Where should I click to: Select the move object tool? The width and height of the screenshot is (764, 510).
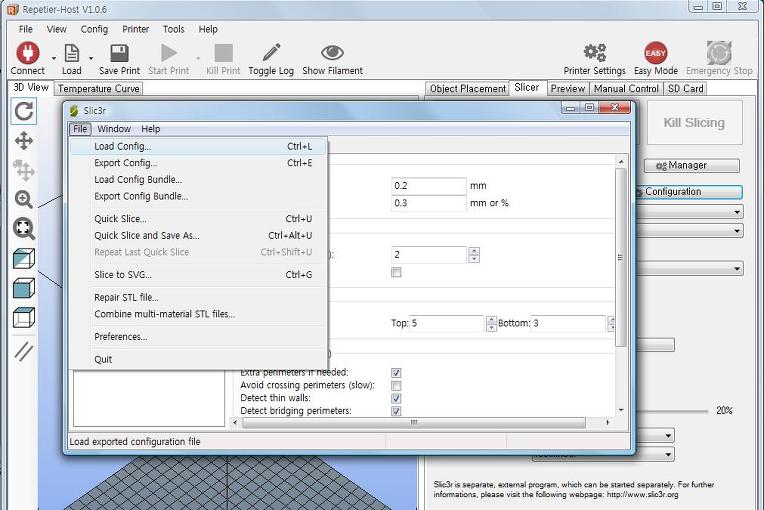coord(23,170)
